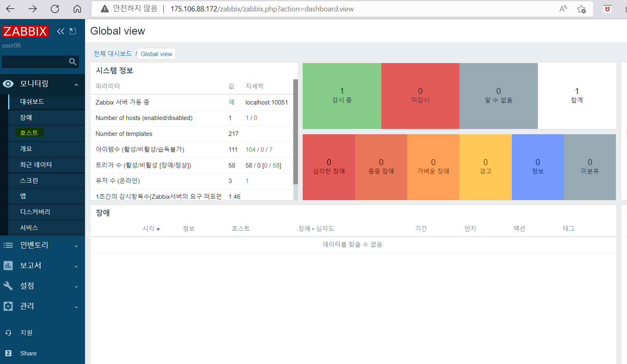This screenshot has width=627, height=364.
Task: Click the red shield extension icon
Action: pyautogui.click(x=607, y=9)
